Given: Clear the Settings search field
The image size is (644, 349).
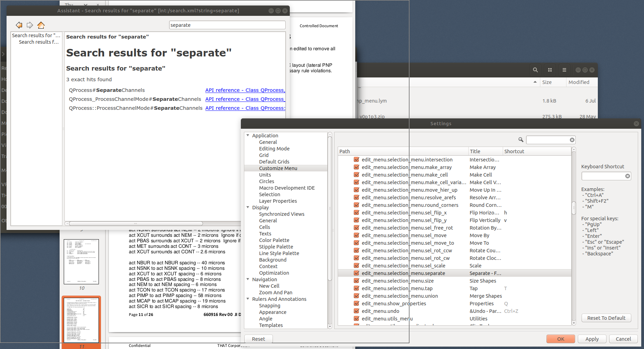Looking at the screenshot, I should tap(572, 140).
